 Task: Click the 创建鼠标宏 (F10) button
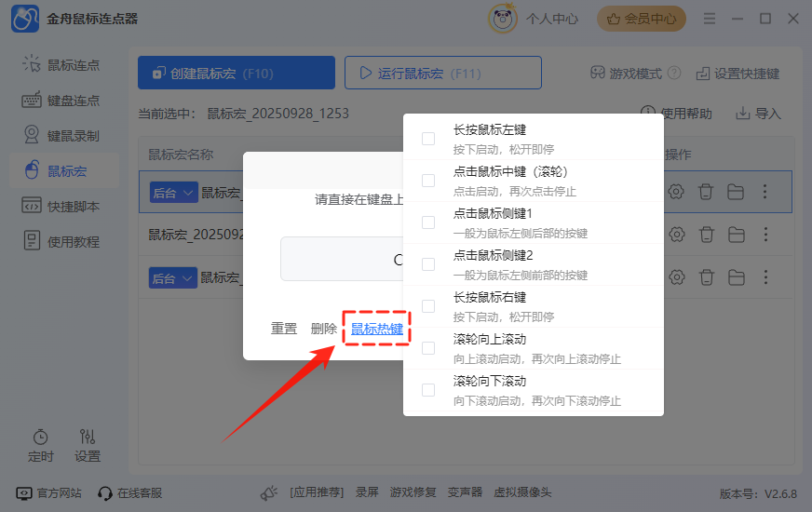coord(237,73)
